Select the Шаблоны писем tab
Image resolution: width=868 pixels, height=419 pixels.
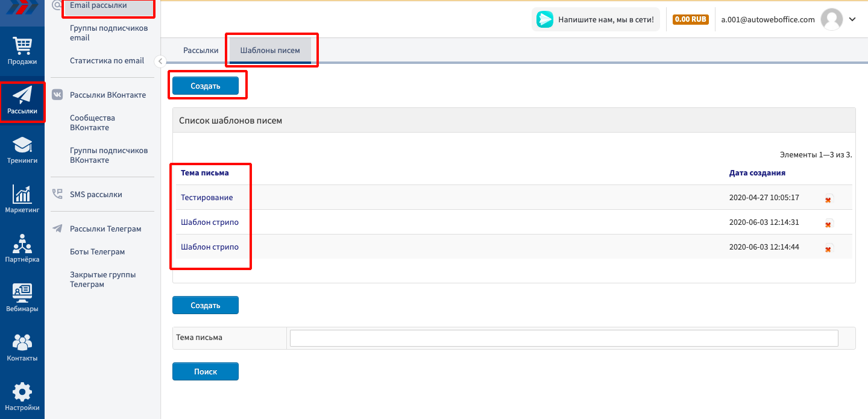(270, 51)
